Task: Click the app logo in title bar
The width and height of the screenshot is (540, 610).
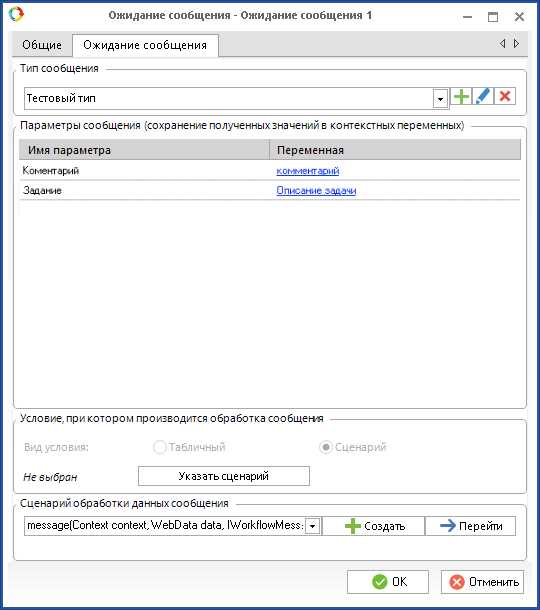Action: click(16, 14)
